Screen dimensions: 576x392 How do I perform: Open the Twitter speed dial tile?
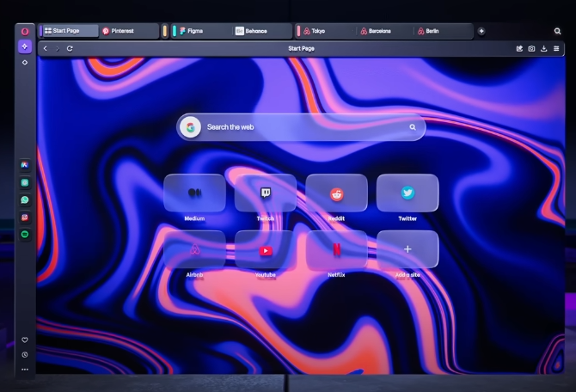(407, 193)
